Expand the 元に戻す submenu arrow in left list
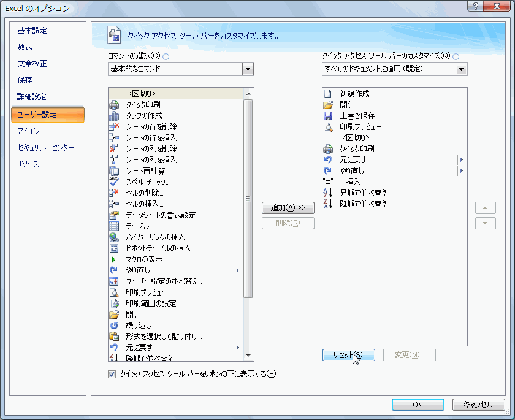 coord(238,348)
